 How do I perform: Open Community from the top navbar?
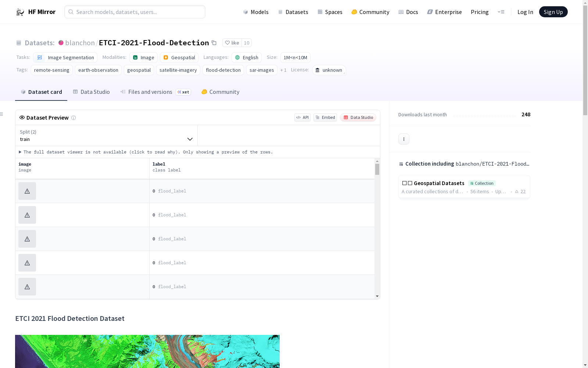(370, 12)
